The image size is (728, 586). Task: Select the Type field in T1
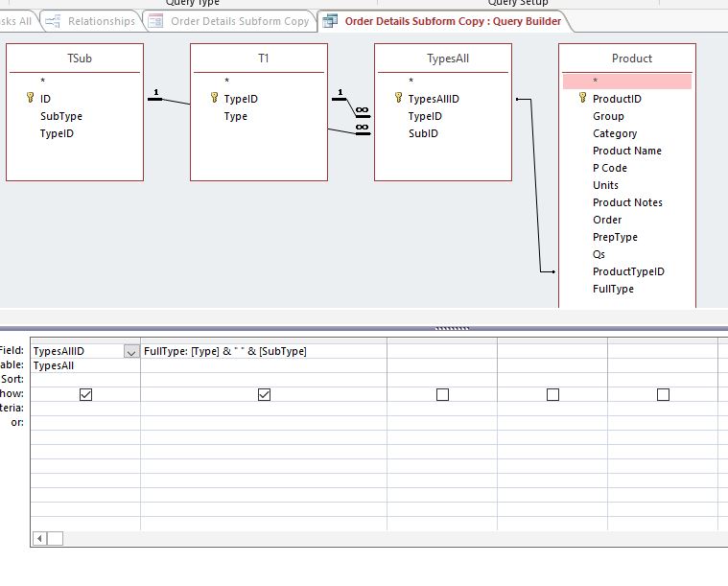pos(235,116)
